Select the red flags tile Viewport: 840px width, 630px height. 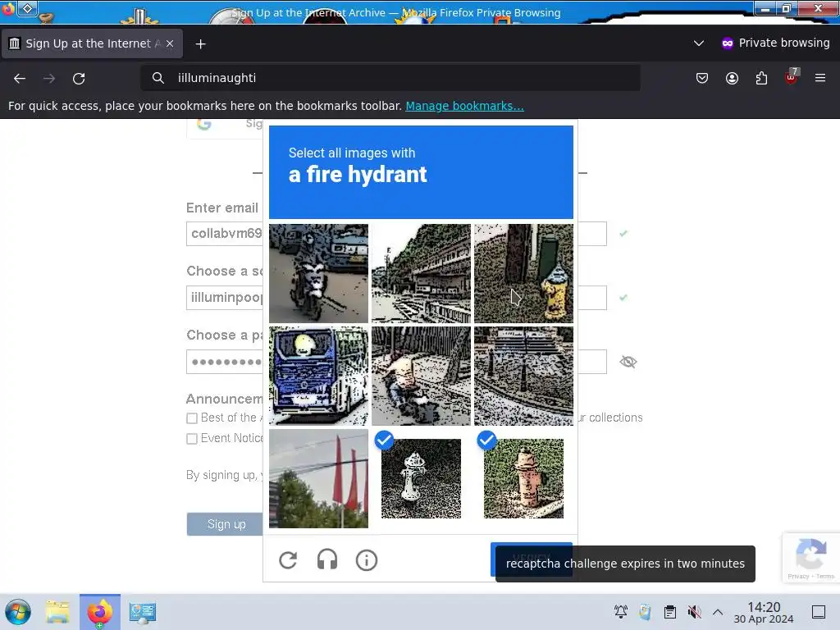(x=319, y=478)
